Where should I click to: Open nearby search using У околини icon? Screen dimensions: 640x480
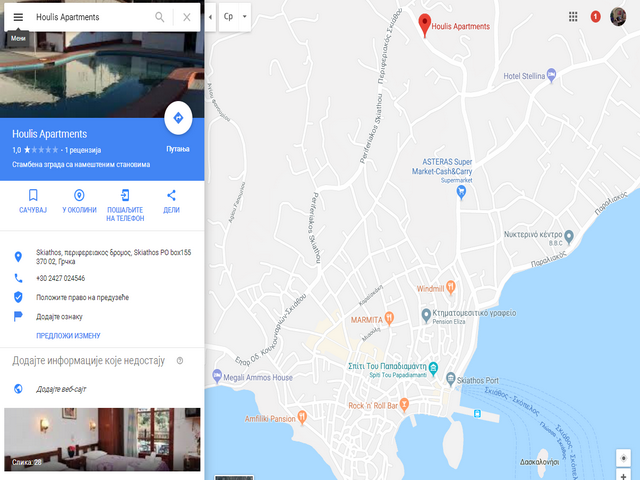coord(79,201)
